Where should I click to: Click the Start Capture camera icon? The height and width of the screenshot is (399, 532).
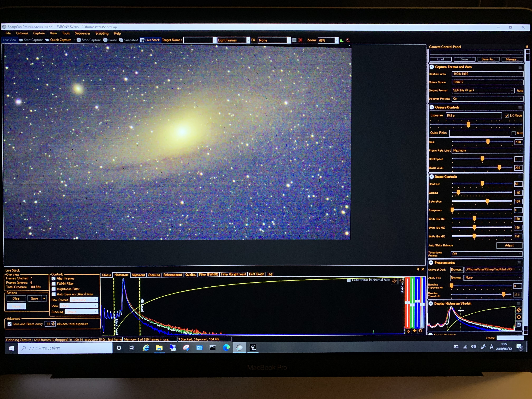click(x=21, y=40)
